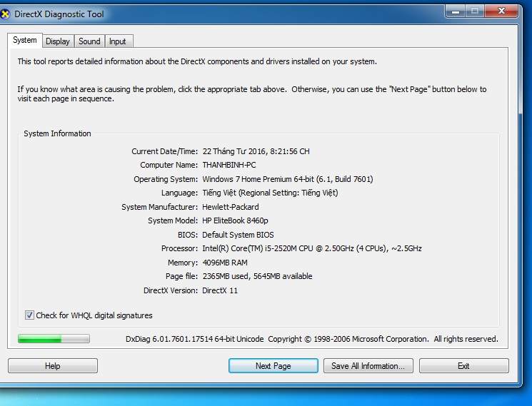This screenshot has width=532, height=406.
Task: Click the System tab
Action: point(25,40)
